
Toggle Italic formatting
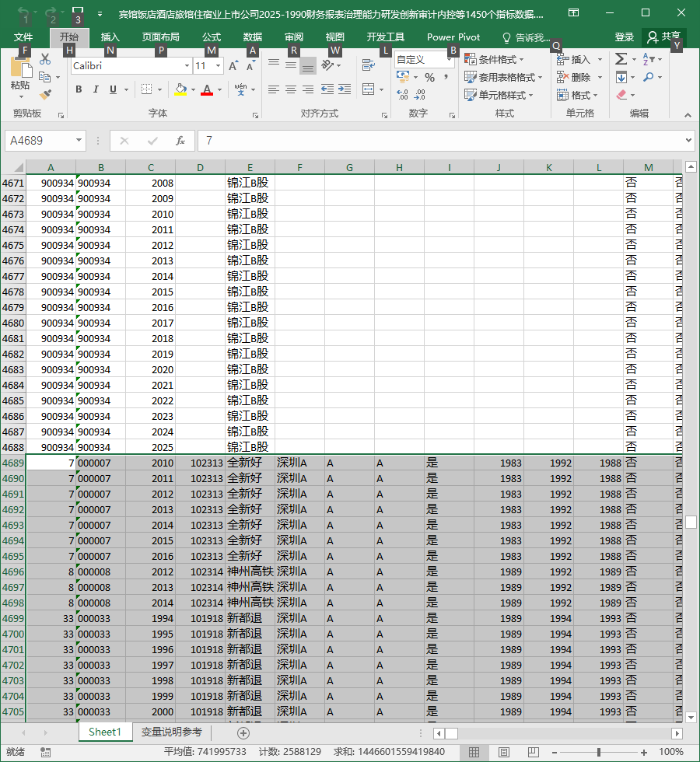click(96, 89)
